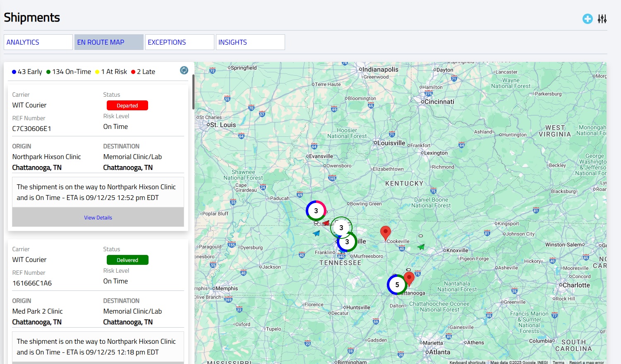Viewport: 621px width, 364px height.
Task: Click View Details for shipment C7C30606E1
Action: click(x=98, y=217)
